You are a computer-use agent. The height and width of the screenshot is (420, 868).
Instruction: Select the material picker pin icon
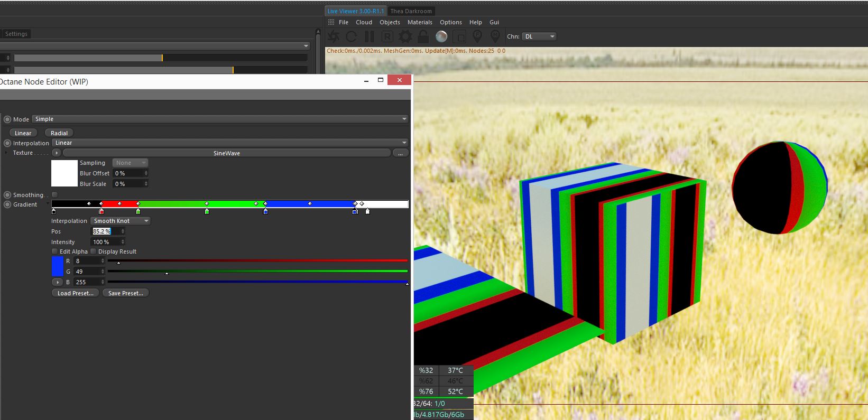[495, 36]
